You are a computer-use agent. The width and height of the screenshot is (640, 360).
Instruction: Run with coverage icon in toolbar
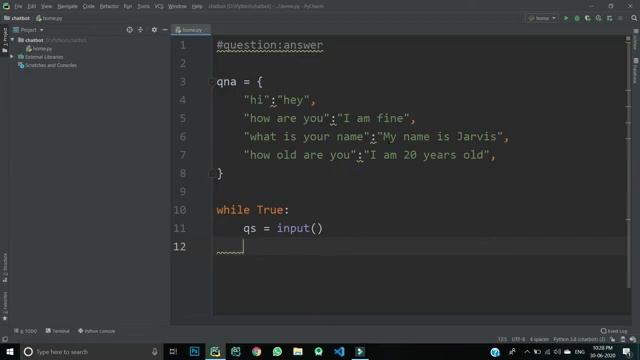pos(588,18)
